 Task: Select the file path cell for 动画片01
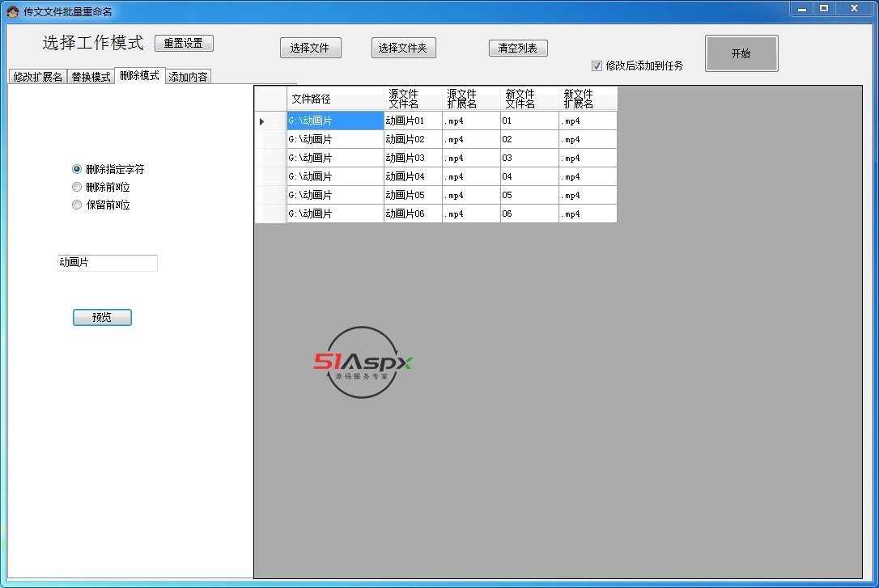click(x=335, y=121)
